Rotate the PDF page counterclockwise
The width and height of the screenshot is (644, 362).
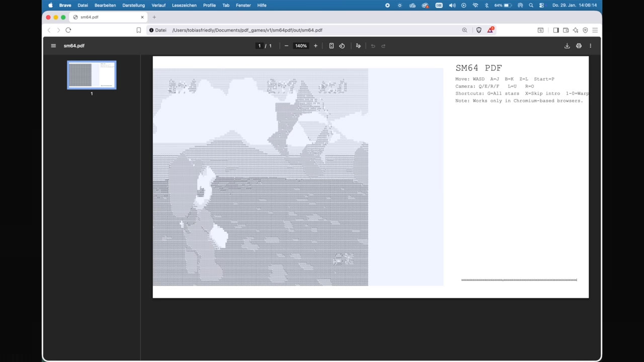pos(342,46)
